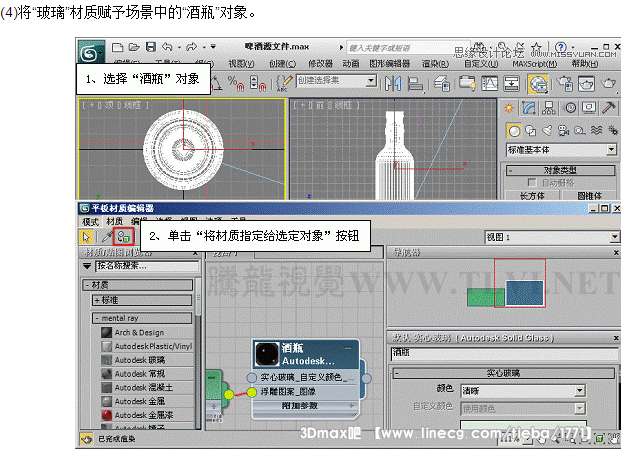Screen dimensions: 621x450
Task: Click the Select Tool arrow in material editor
Action: [x=86, y=237]
